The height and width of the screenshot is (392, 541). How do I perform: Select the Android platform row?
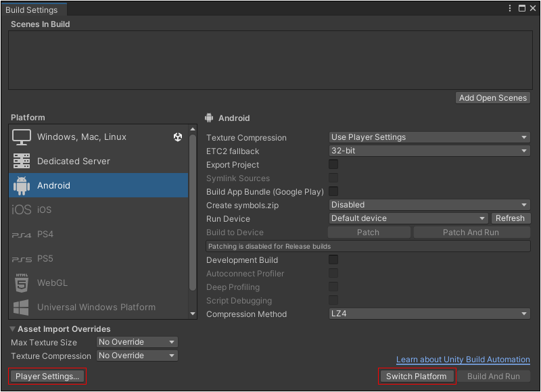click(98, 185)
